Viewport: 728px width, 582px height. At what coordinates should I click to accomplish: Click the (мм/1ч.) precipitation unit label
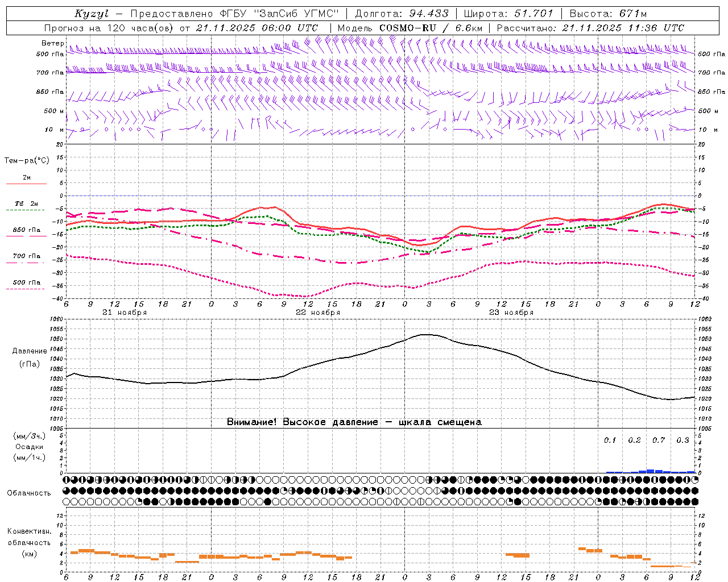click(x=29, y=458)
